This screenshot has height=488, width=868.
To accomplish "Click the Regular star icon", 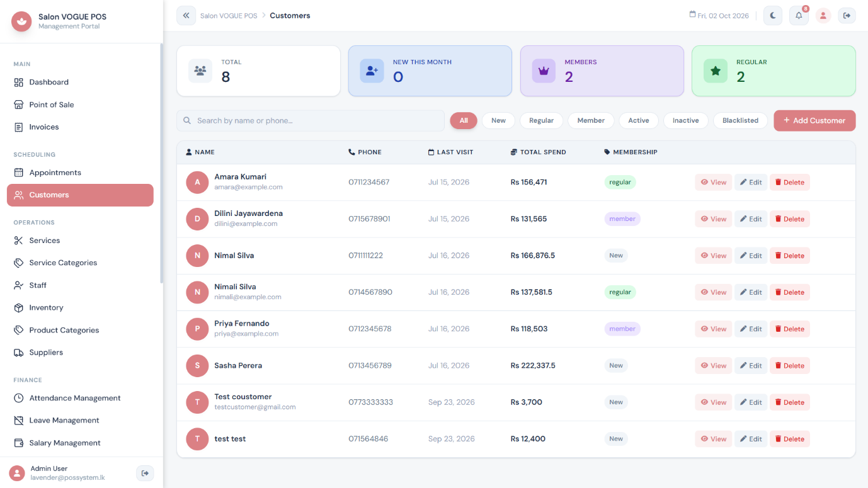I will coord(716,71).
